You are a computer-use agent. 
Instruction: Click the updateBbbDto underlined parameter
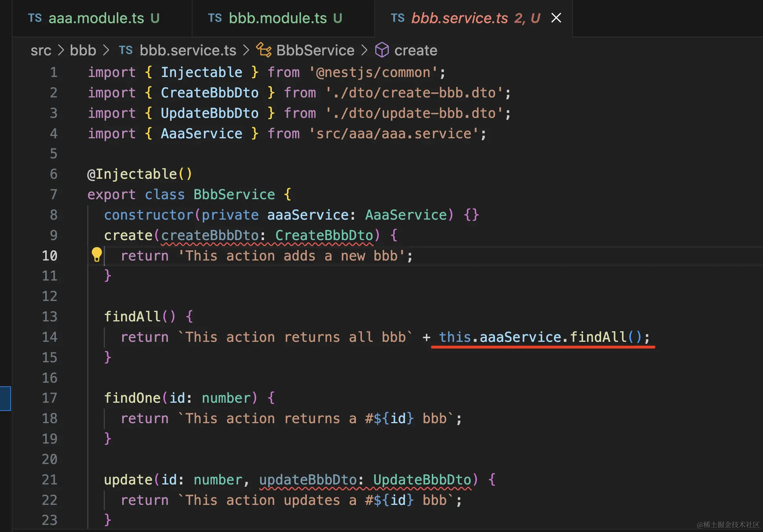pos(308,480)
